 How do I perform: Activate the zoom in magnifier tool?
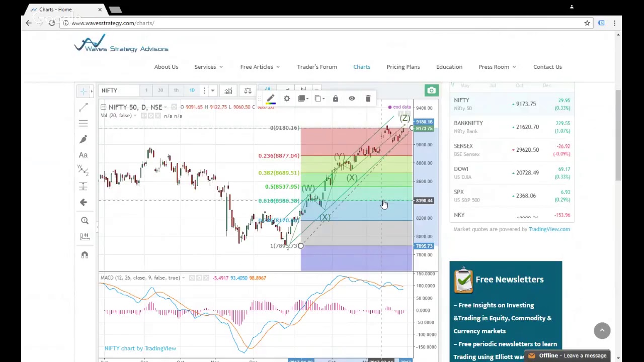(x=85, y=220)
